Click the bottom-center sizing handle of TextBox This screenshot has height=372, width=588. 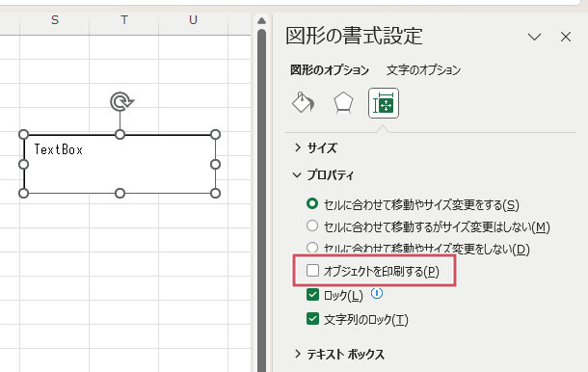click(x=120, y=194)
